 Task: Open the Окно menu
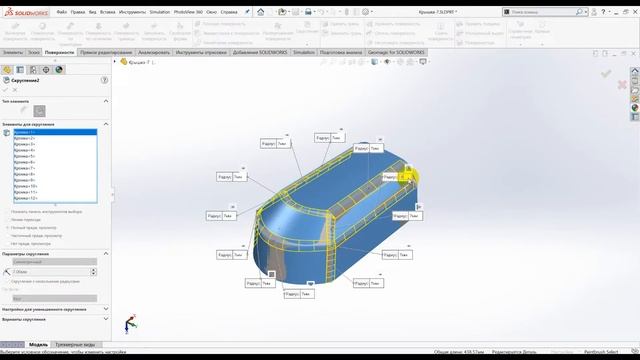(211, 12)
